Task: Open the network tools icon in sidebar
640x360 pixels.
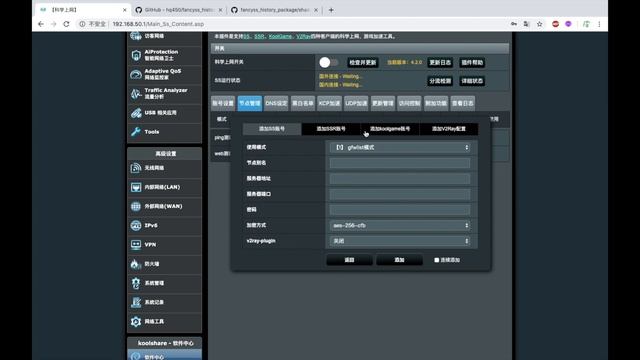Action: click(x=136, y=321)
